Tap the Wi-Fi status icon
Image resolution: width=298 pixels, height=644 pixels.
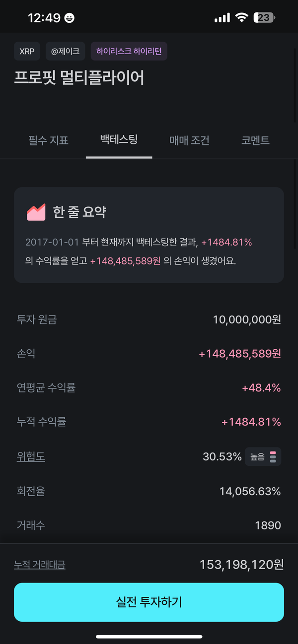pyautogui.click(x=242, y=18)
